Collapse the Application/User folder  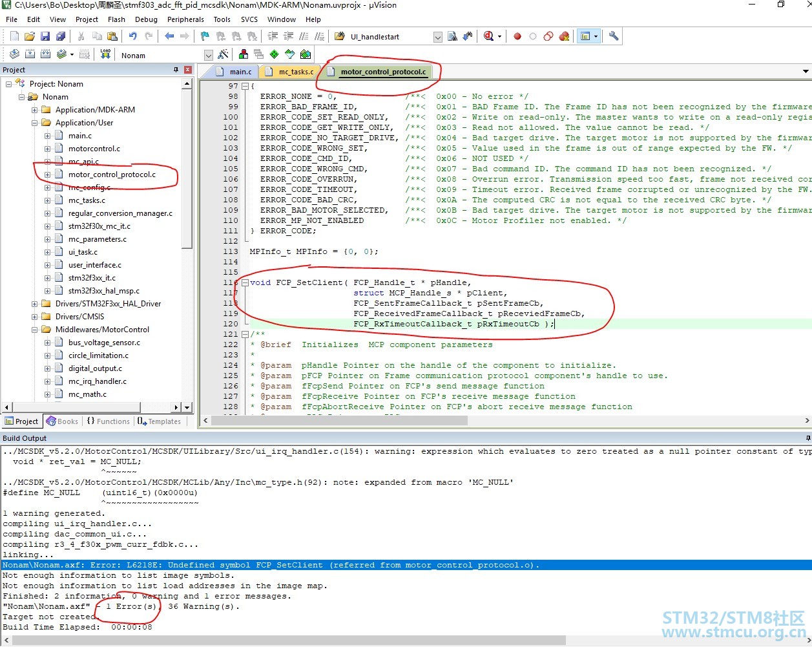pyautogui.click(x=34, y=123)
